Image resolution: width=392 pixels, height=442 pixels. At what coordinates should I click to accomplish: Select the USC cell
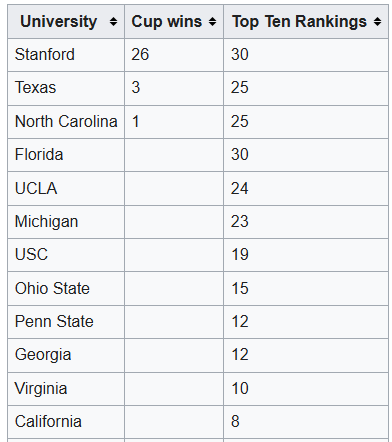66,255
